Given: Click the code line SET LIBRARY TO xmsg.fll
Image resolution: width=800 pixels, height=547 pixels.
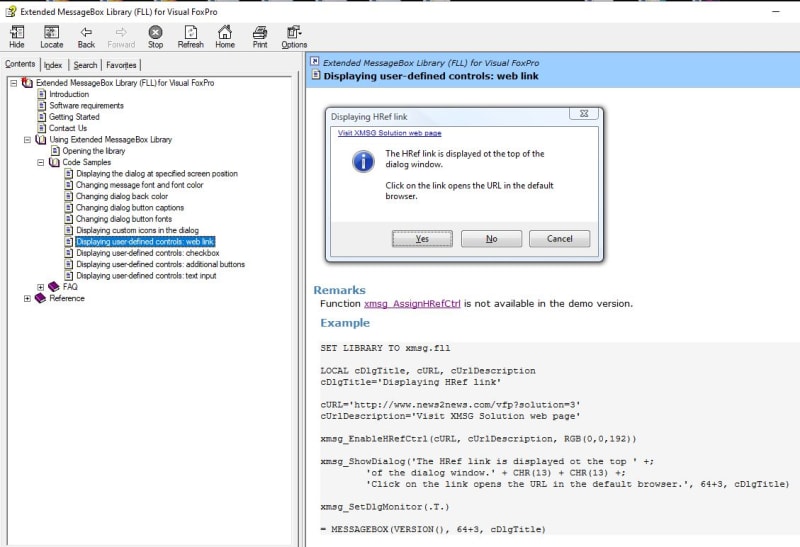Looking at the screenshot, I should (x=385, y=348).
